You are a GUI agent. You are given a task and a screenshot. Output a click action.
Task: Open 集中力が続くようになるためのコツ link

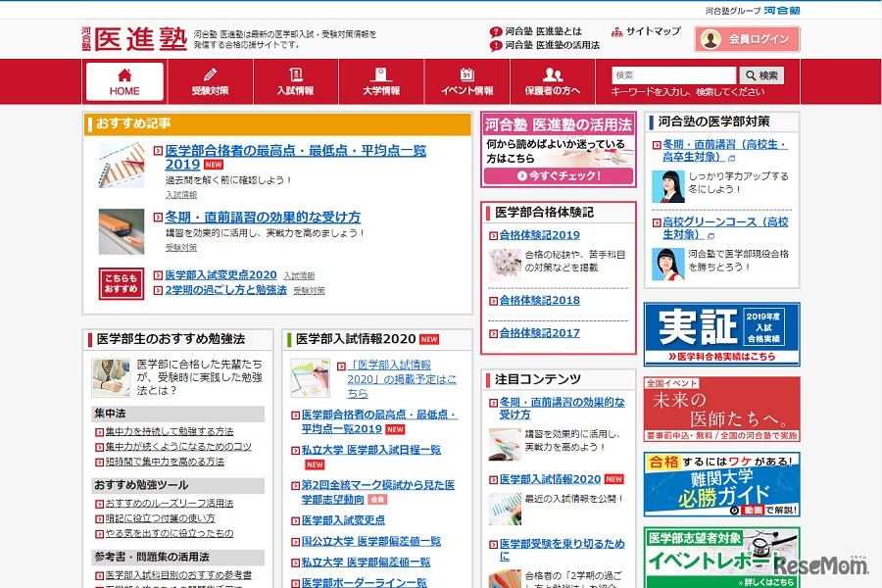[x=178, y=447]
